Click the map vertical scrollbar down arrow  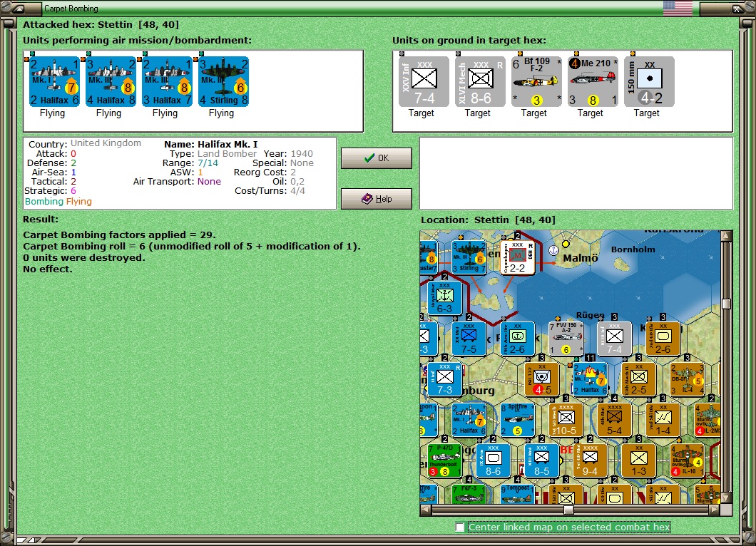(726, 498)
